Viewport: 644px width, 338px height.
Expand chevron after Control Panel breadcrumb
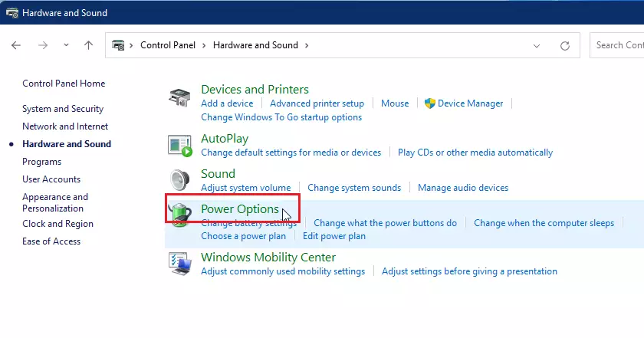(204, 45)
